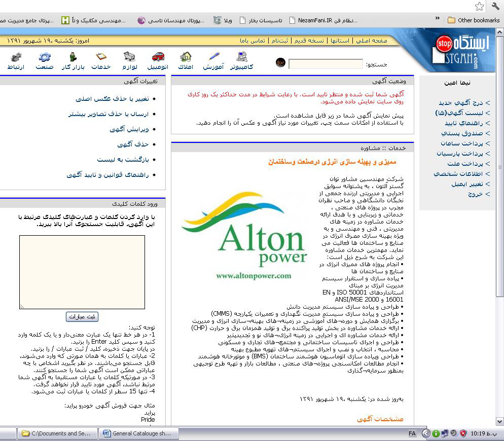Open General Catalouge taskbar item
The height and width of the screenshot is (441, 504).
137,433
